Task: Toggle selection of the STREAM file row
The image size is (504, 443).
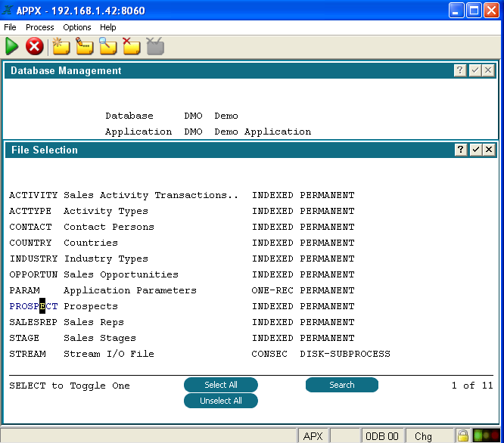Action: pyautogui.click(x=27, y=354)
